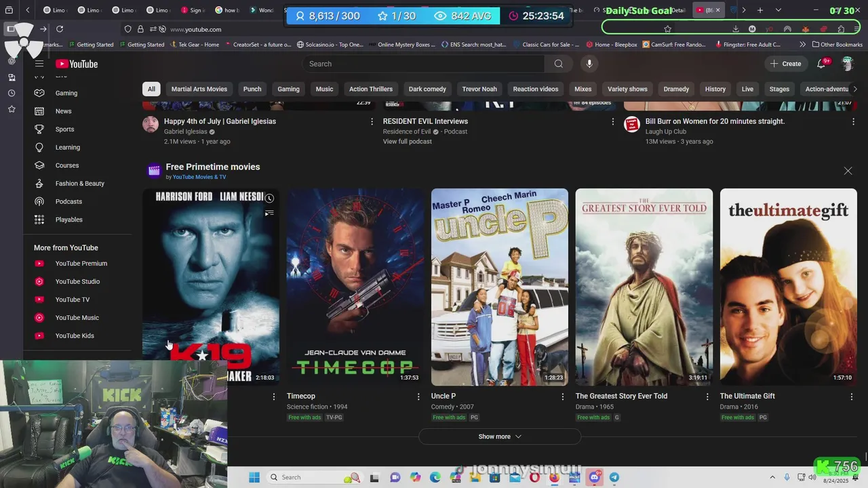This screenshot has width=868, height=488.
Task: Open the YouTube Movies & TV channel link
Action: pos(199,177)
